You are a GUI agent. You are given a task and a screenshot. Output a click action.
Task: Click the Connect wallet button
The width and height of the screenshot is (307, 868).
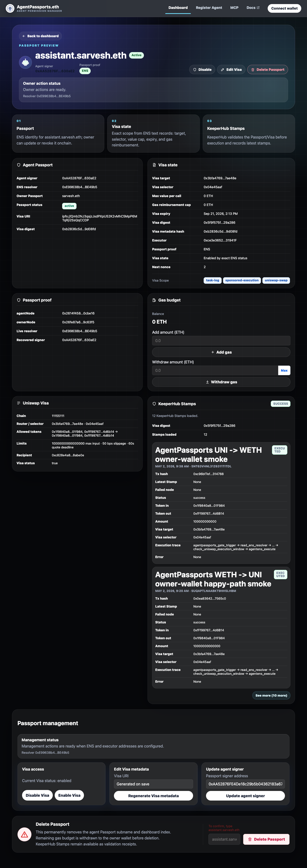(x=284, y=8)
